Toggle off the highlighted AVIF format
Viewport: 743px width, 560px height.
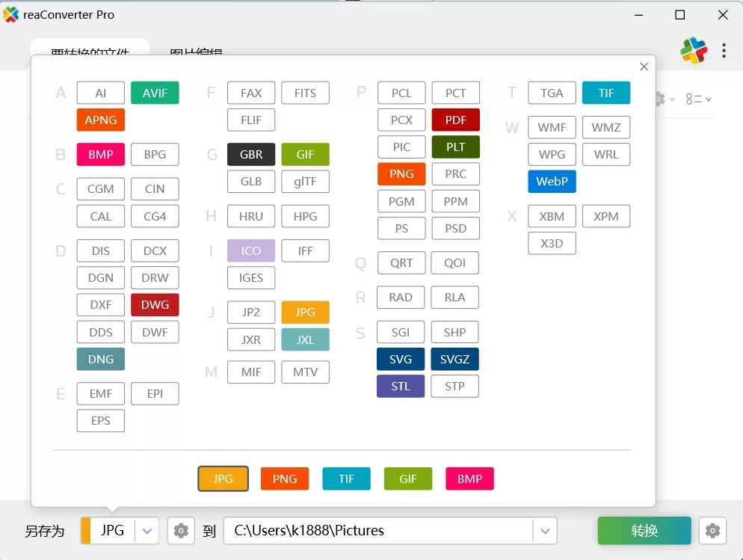pyautogui.click(x=155, y=92)
